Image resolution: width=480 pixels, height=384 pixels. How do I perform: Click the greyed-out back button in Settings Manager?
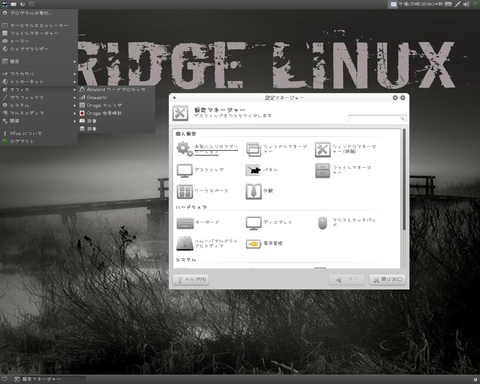point(346,280)
